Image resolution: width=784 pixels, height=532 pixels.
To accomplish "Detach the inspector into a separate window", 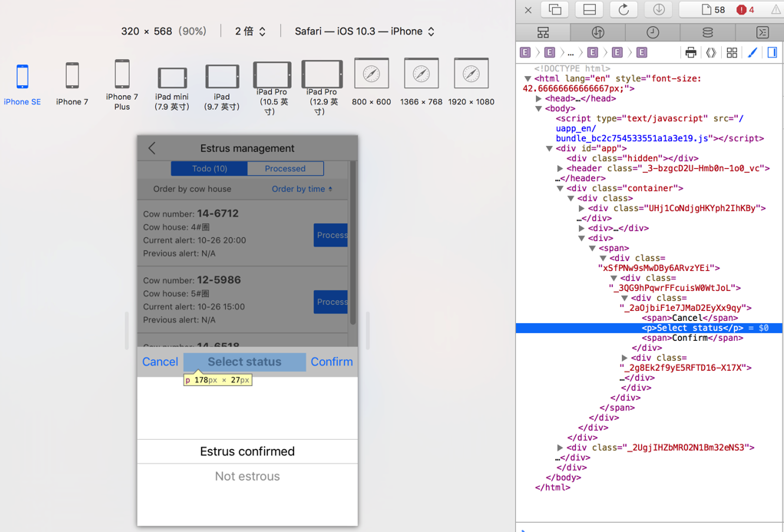I will [554, 9].
